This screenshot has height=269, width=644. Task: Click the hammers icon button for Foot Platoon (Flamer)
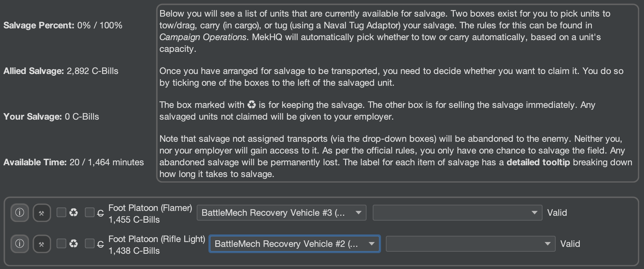[x=42, y=213]
